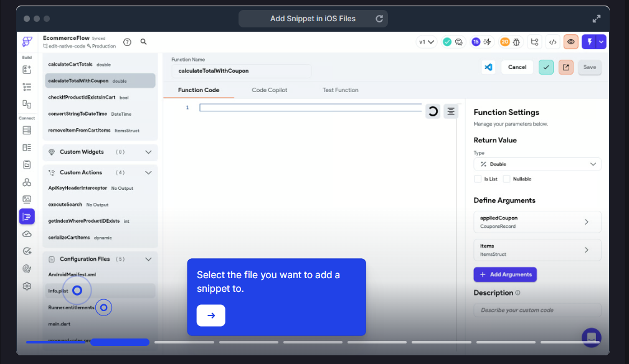Open the run mode dropdown arrow
Screen dimensions: 629x364
point(601,42)
